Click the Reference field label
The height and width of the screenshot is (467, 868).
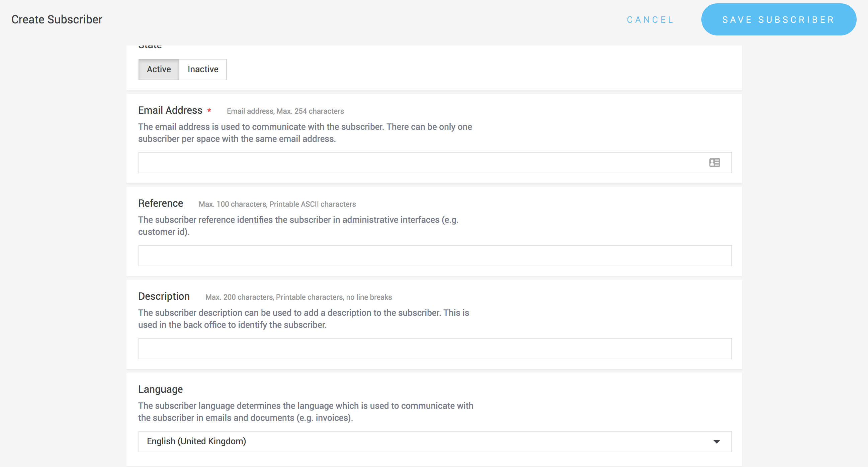(160, 203)
